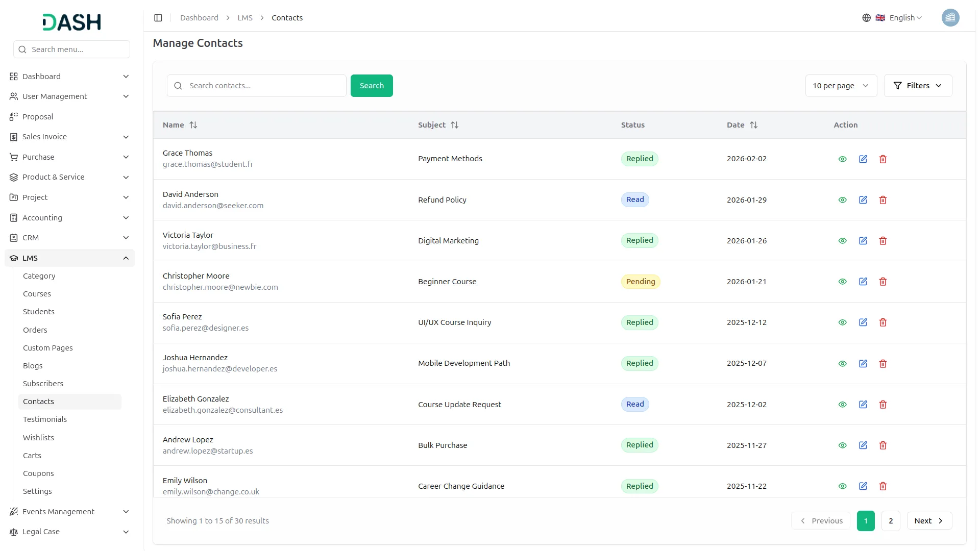The height and width of the screenshot is (551, 980).
Task: Toggle the sidebar collapse icon
Action: coord(158,18)
